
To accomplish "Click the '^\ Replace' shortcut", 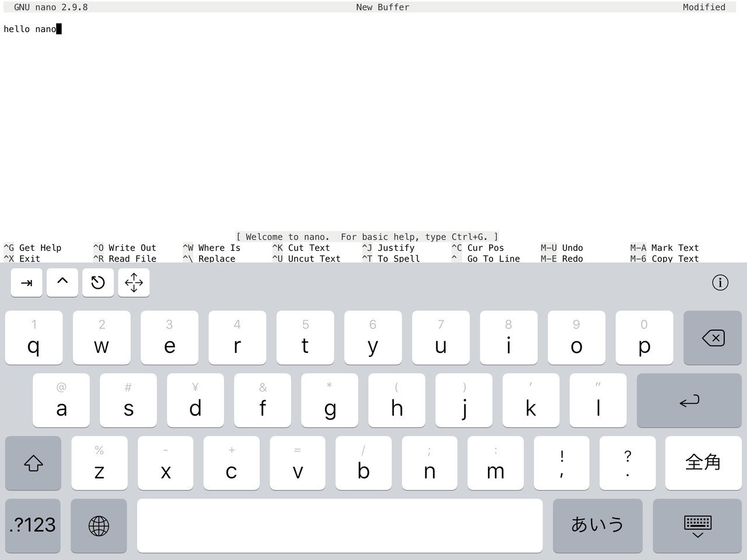I will pos(209,259).
